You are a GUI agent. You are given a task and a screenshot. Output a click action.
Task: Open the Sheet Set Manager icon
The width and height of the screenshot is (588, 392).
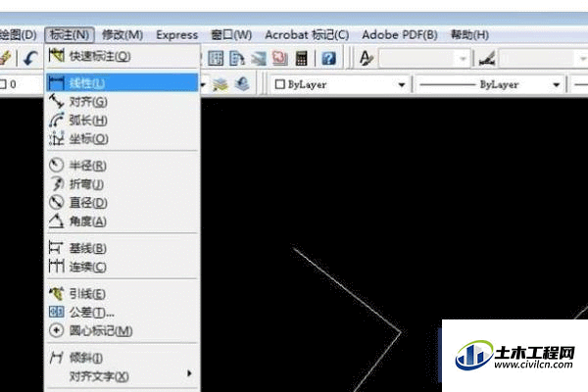coord(259,58)
